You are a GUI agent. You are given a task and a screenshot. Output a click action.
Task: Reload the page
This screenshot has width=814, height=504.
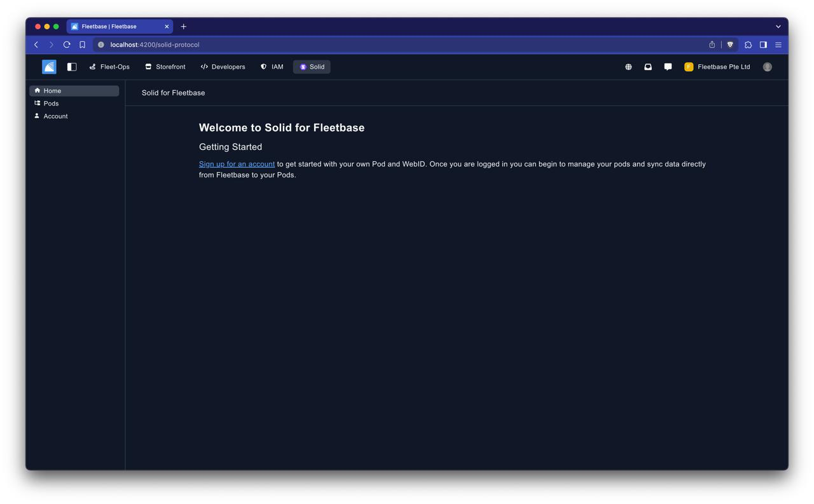tap(67, 44)
